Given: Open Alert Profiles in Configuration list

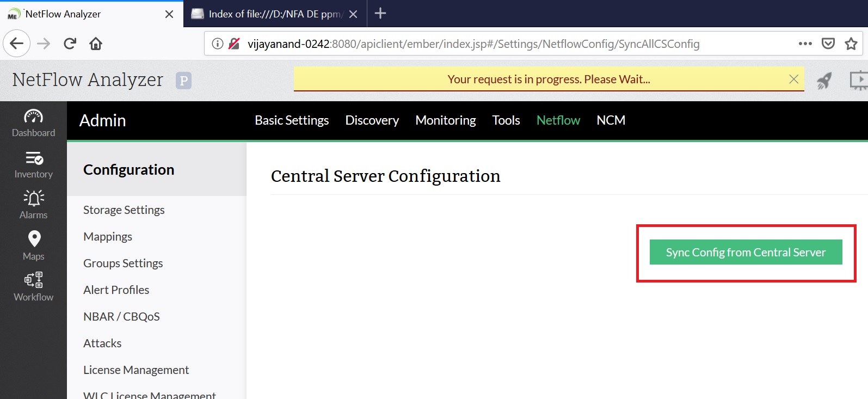Looking at the screenshot, I should click(x=116, y=290).
